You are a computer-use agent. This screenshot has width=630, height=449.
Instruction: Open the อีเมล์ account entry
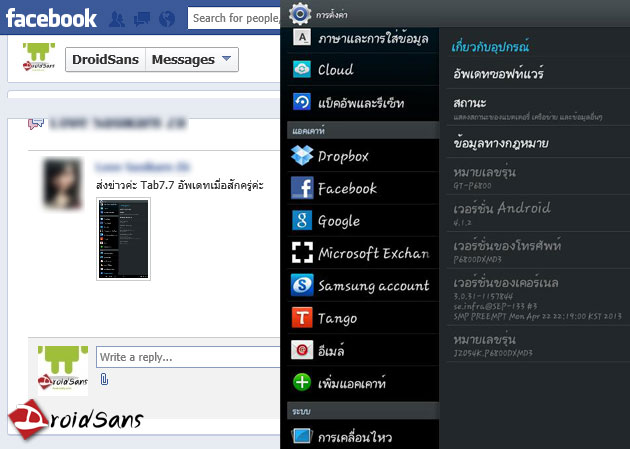point(363,350)
